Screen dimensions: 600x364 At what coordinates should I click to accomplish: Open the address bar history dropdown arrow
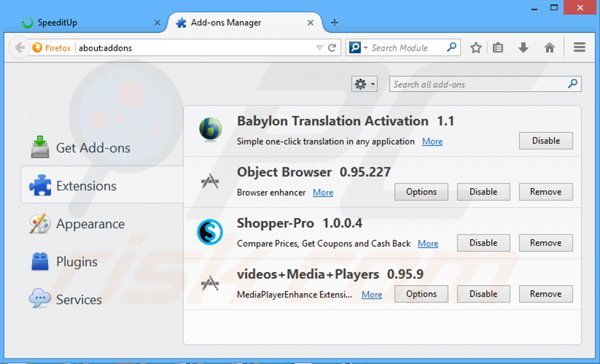(x=319, y=48)
